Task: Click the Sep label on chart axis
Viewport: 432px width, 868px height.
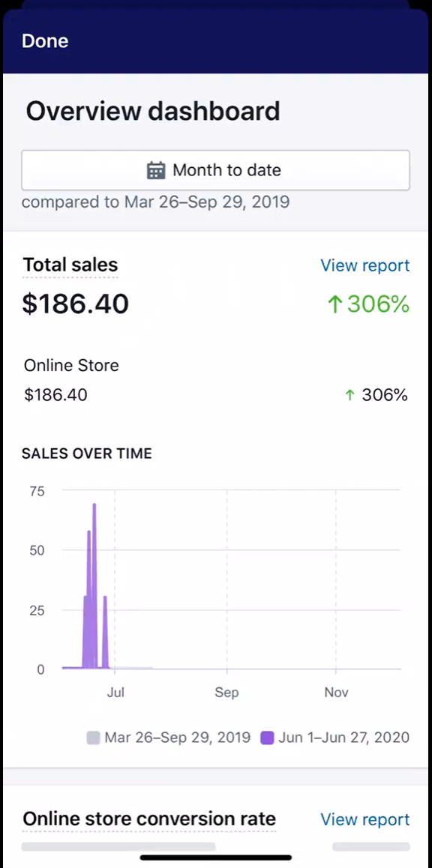Action: point(226,692)
